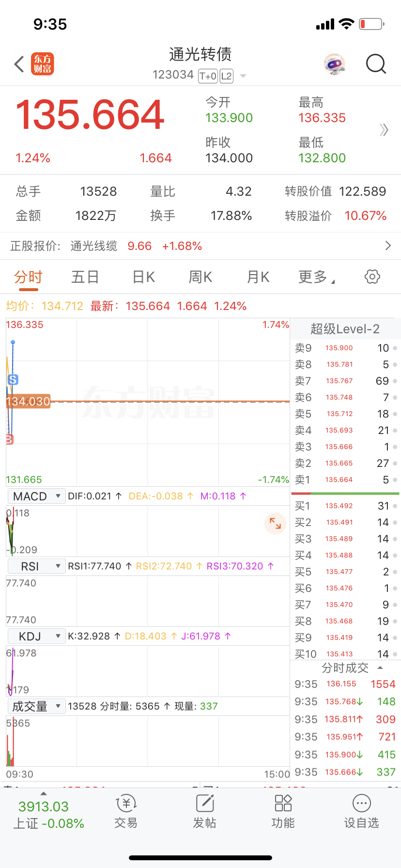Tap the cellular signal bars icon
Image resolution: width=401 pixels, height=868 pixels.
pyautogui.click(x=325, y=24)
